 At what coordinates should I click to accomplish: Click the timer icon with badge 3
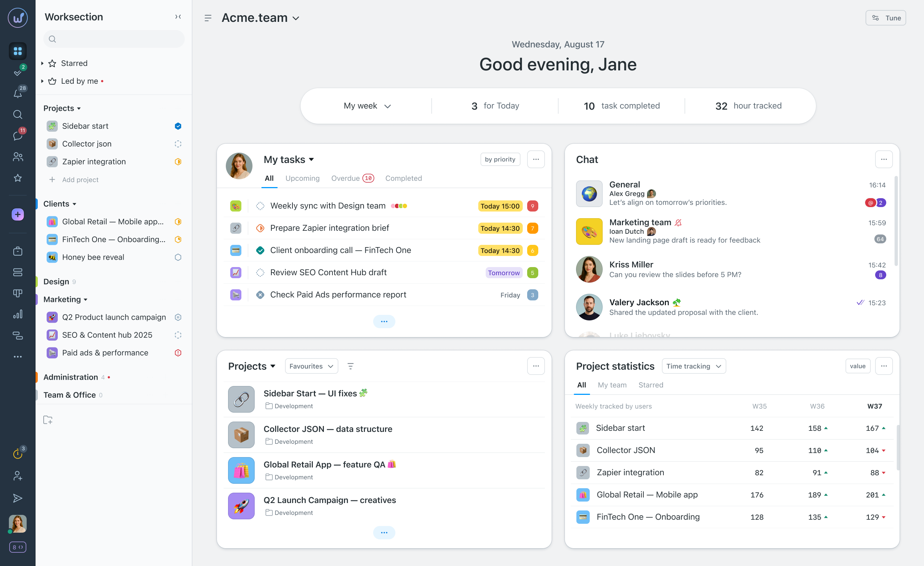tap(18, 454)
